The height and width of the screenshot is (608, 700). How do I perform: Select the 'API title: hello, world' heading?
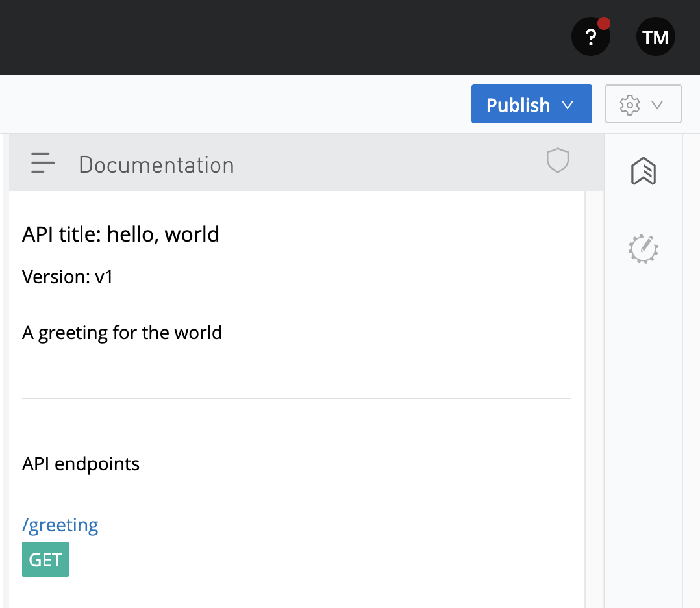pos(121,234)
